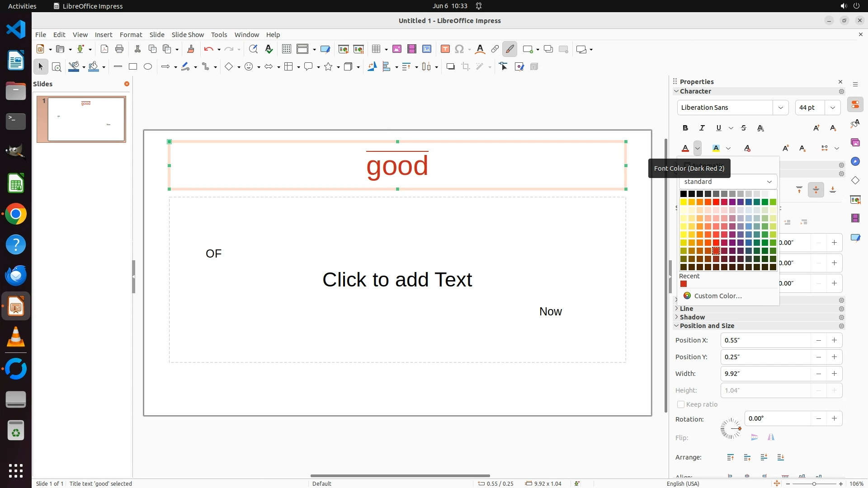
Task: Click the Bold formatting icon
Action: (x=685, y=128)
